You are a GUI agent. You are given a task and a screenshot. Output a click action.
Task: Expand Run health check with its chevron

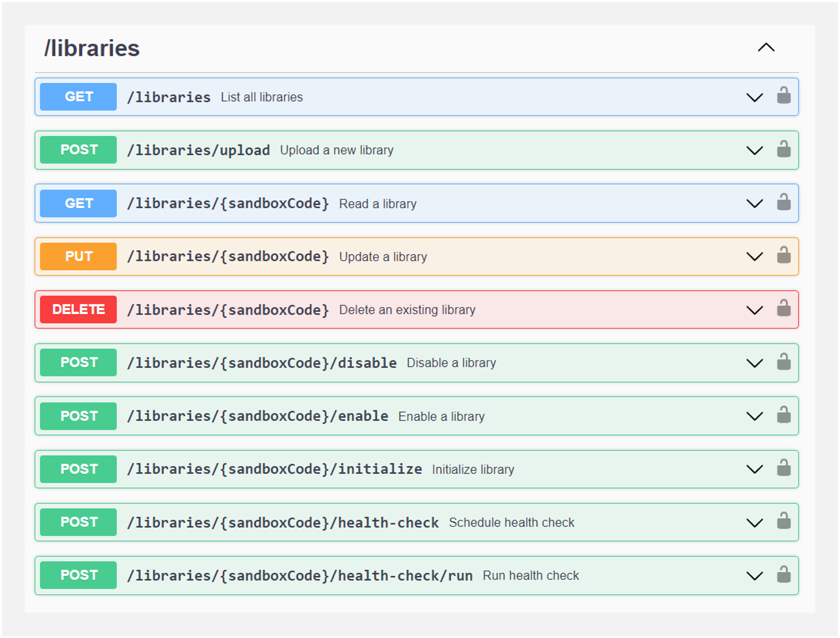[x=755, y=576]
